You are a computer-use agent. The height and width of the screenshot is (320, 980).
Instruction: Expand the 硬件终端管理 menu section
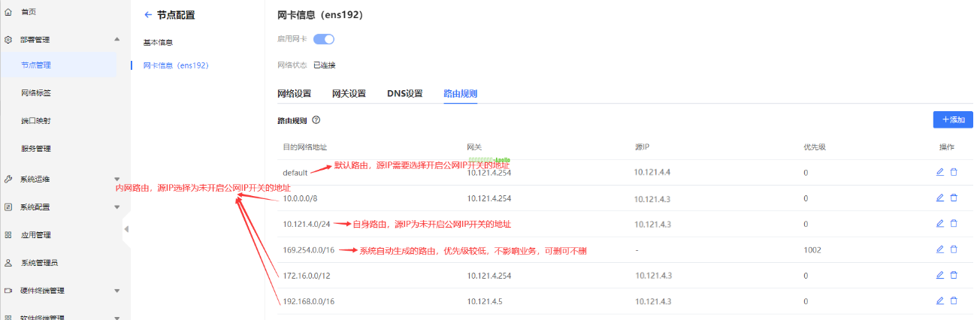pos(116,291)
